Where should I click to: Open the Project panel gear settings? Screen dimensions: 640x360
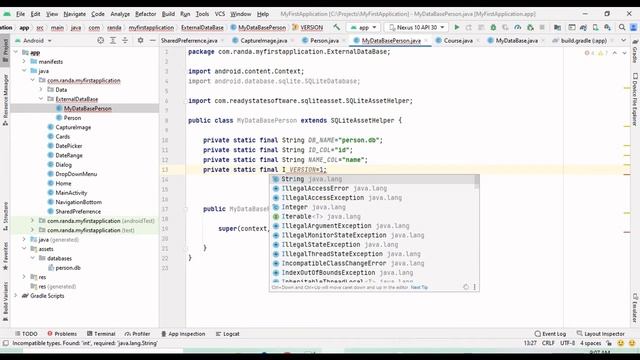click(x=140, y=40)
